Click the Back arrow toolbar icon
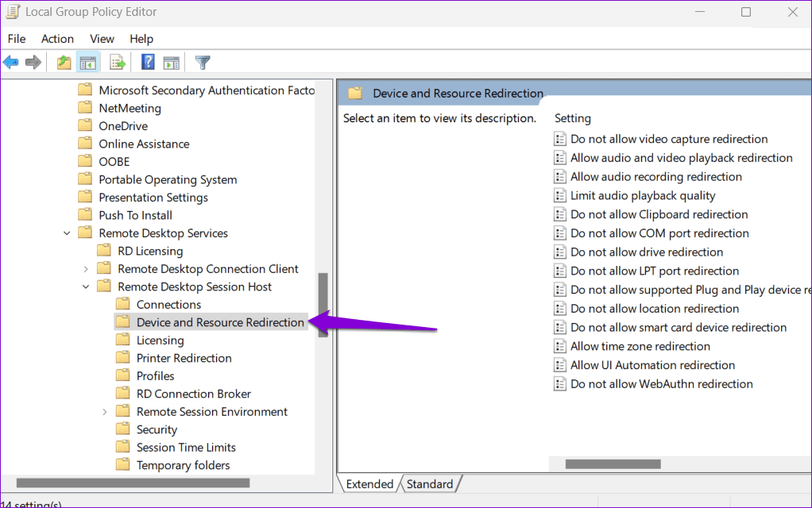The width and height of the screenshot is (812, 508). coord(11,62)
